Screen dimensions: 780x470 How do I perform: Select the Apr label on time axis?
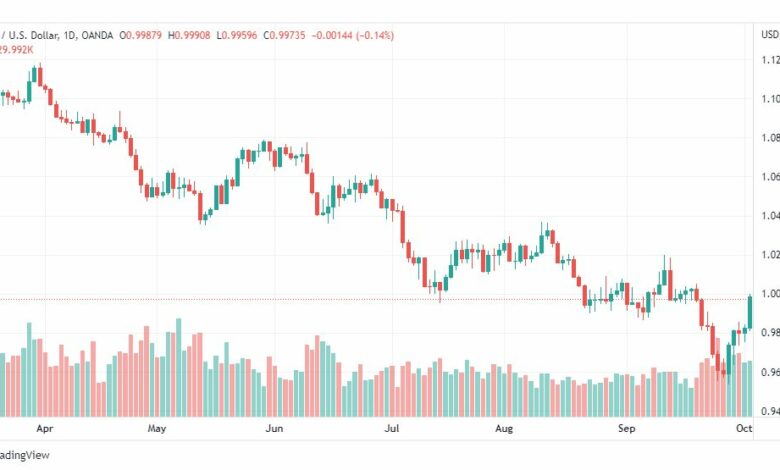pos(45,428)
